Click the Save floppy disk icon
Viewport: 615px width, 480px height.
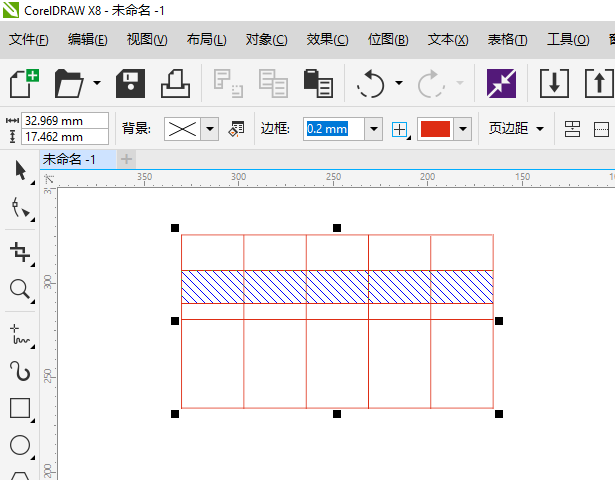click(132, 83)
